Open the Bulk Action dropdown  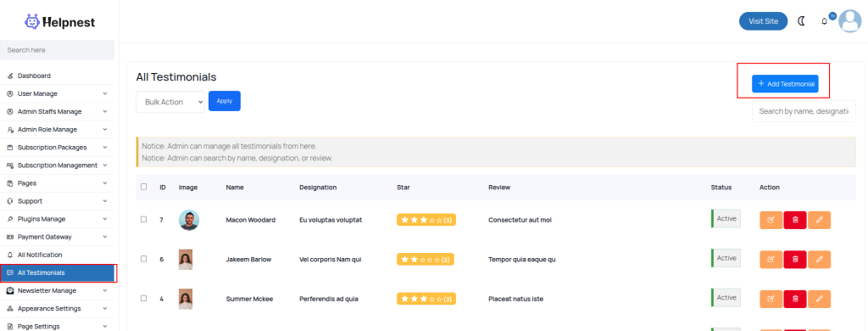(x=170, y=102)
